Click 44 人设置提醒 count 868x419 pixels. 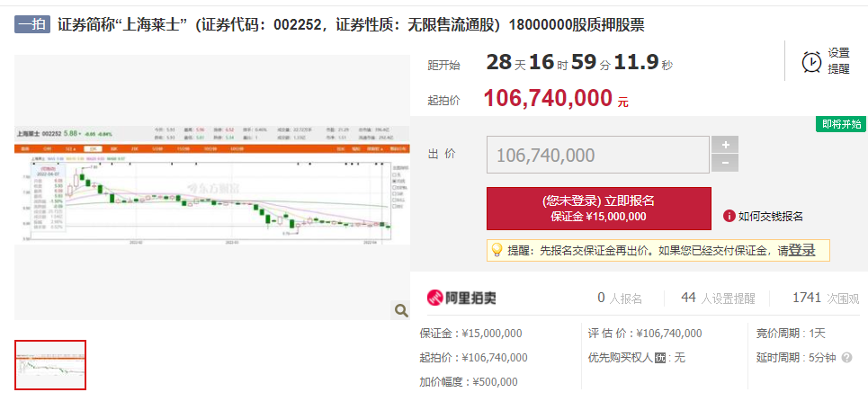pyautogui.click(x=718, y=299)
